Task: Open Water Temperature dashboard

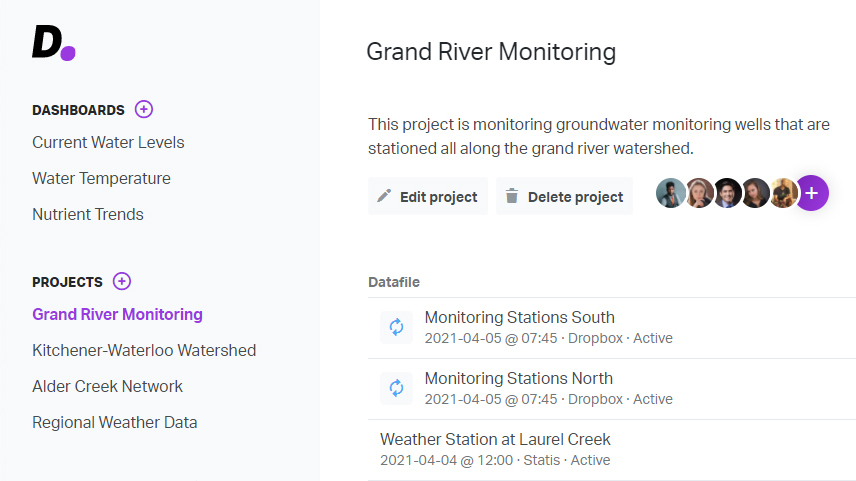Action: click(102, 179)
